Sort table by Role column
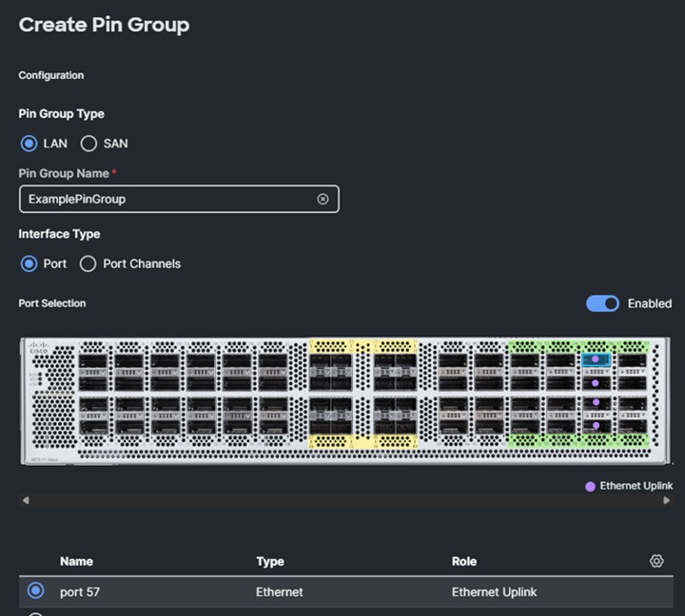685x616 pixels. [x=464, y=561]
